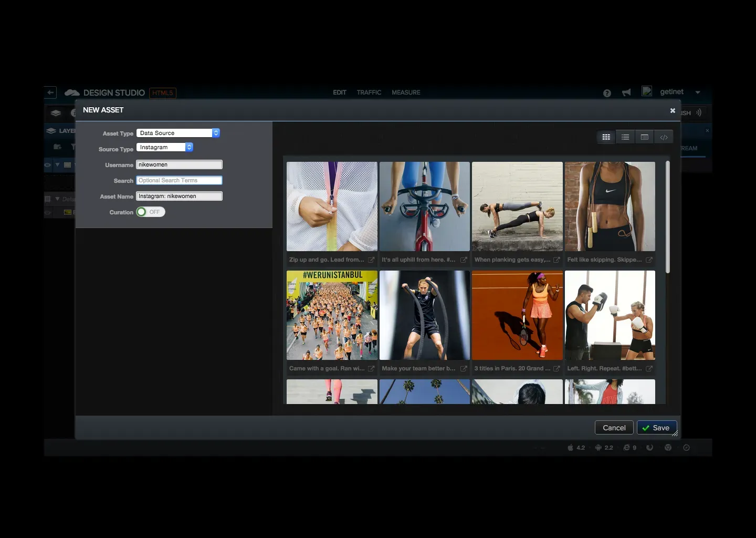Screen dimensions: 756x538
Task: Switch results to detailed card view
Action: 645,137
